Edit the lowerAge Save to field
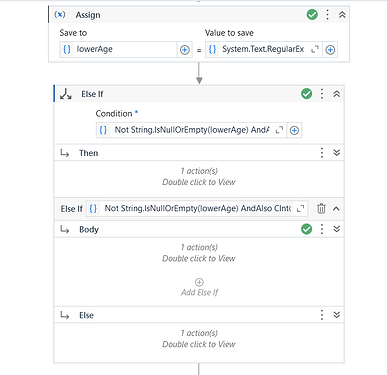The width and height of the screenshot is (387, 375). (118, 49)
